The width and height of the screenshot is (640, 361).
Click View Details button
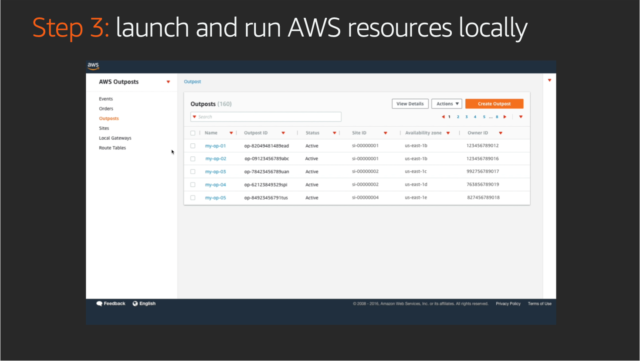coord(410,104)
